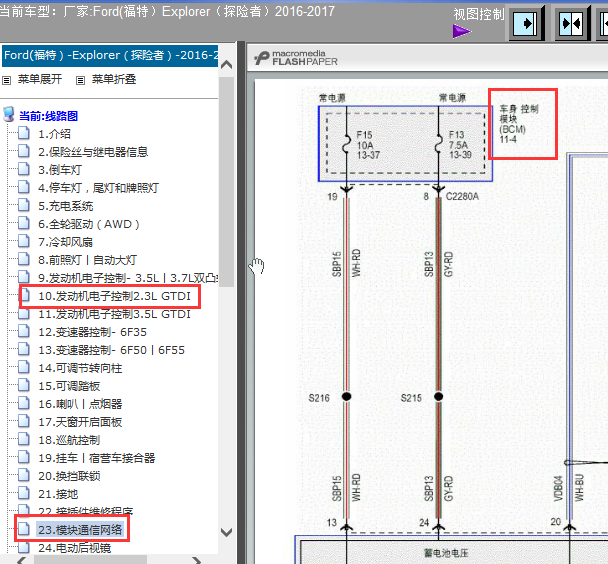The width and height of the screenshot is (608, 564).
Task: Click page icon for 12.变速器控制- 6F35
Action: tap(24, 331)
